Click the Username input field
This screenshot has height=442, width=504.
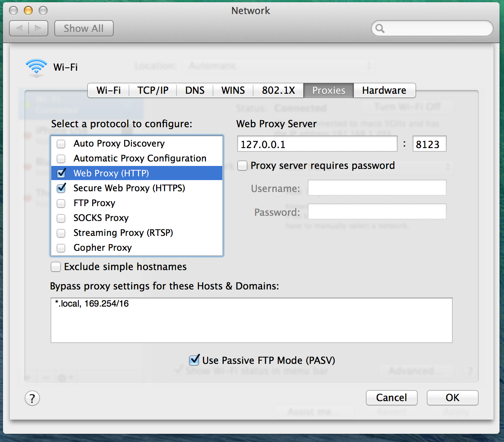pyautogui.click(x=377, y=188)
